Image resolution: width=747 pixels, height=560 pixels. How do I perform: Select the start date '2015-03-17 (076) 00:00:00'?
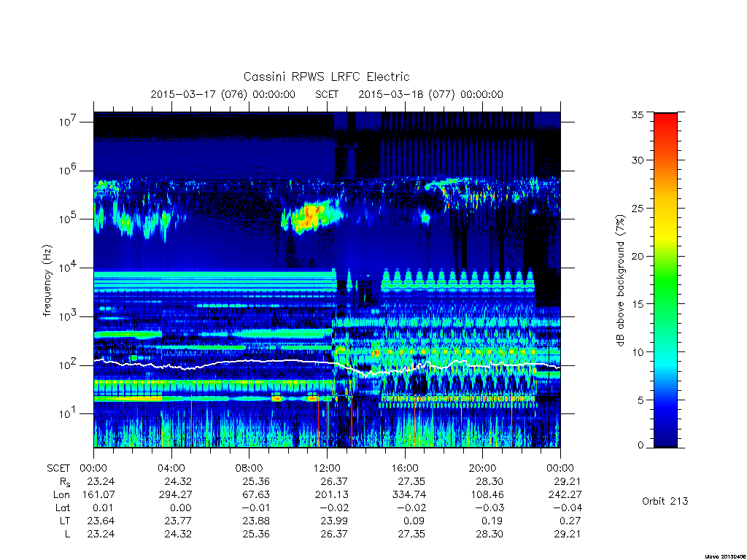point(223,94)
